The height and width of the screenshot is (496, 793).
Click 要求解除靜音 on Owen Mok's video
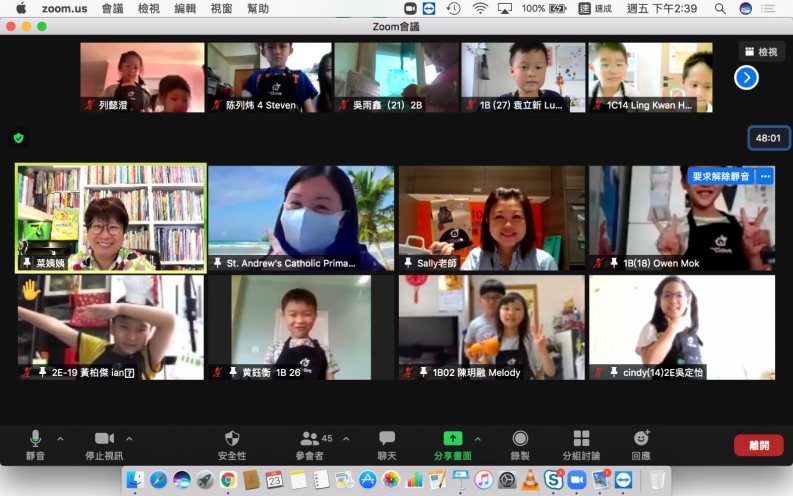(x=720, y=176)
